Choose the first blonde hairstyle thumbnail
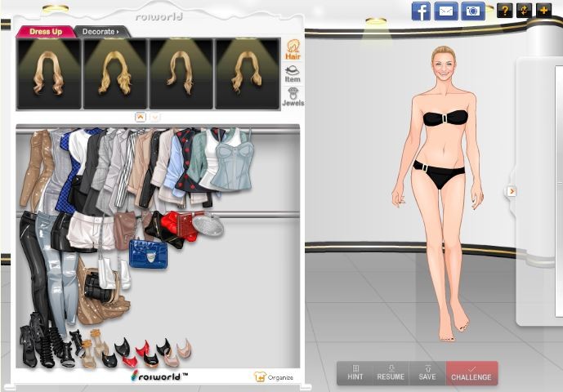 (48, 73)
